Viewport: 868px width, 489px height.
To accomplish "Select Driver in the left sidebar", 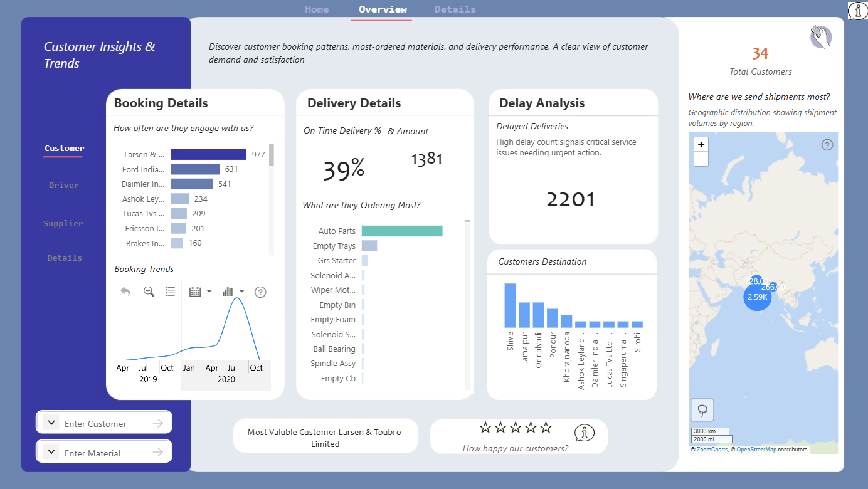I will click(x=64, y=186).
